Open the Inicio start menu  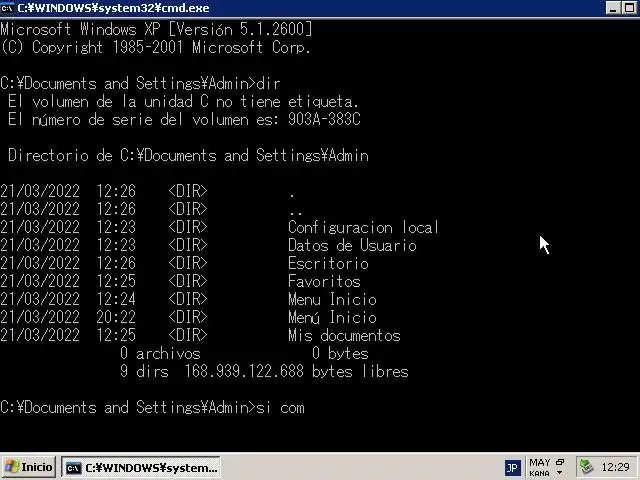pos(29,467)
